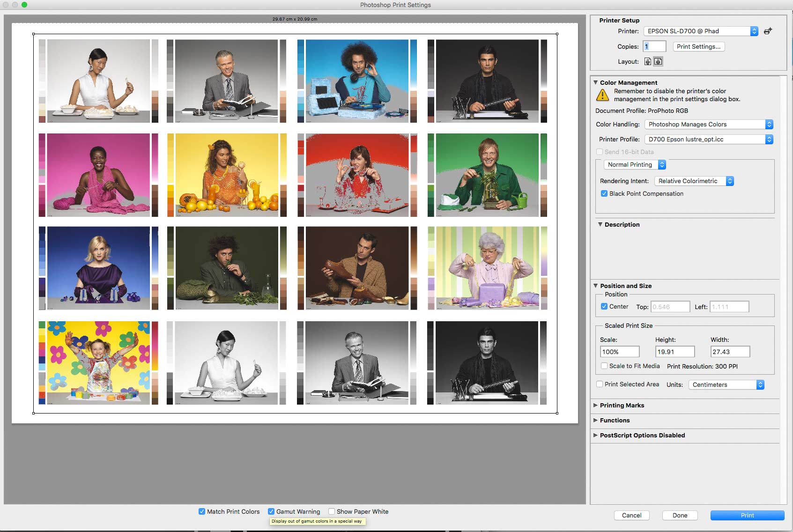
Task: Click the Copies input field
Action: 654,46
